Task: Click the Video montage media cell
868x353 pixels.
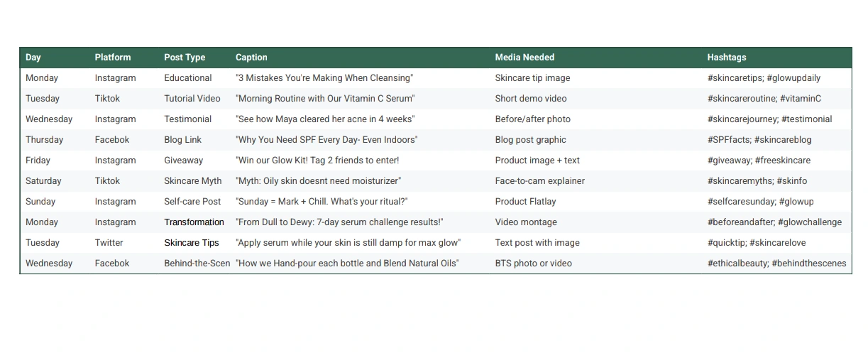Action: pos(526,222)
